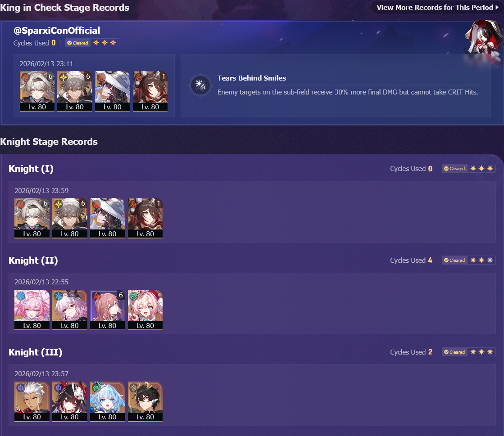
Task: Click the fourth King in Check character with eidolon 1
Action: (x=150, y=91)
